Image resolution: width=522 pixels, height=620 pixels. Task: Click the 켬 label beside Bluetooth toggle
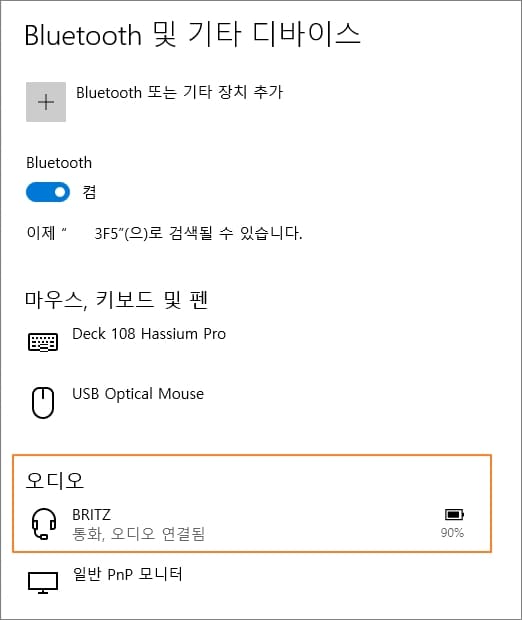[x=89, y=192]
